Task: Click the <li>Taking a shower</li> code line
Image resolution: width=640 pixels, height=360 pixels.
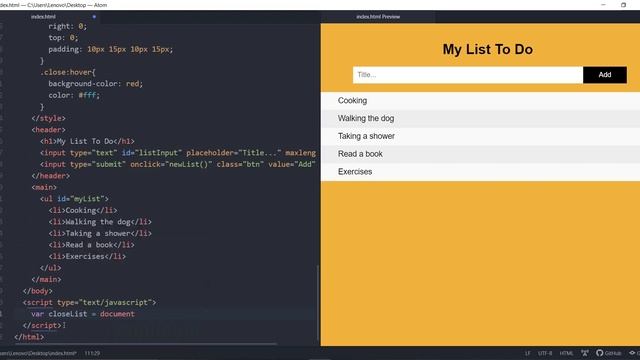Action: tap(100, 233)
